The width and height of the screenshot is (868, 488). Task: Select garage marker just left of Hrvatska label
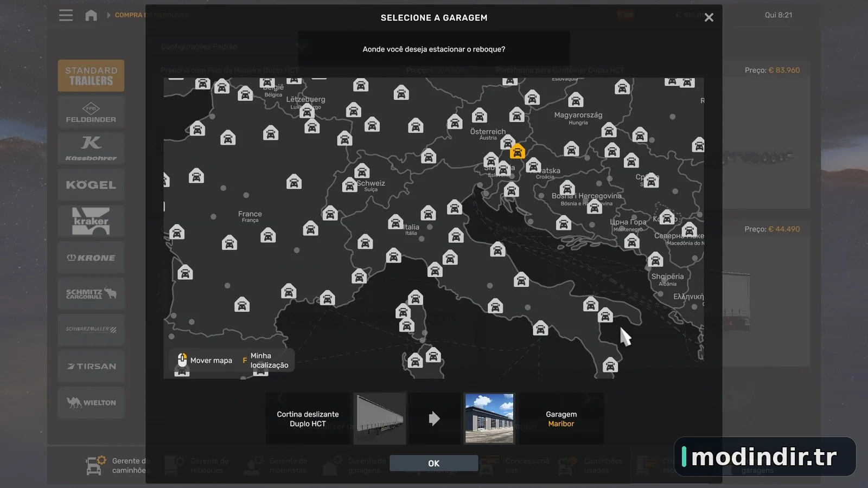coord(533,165)
